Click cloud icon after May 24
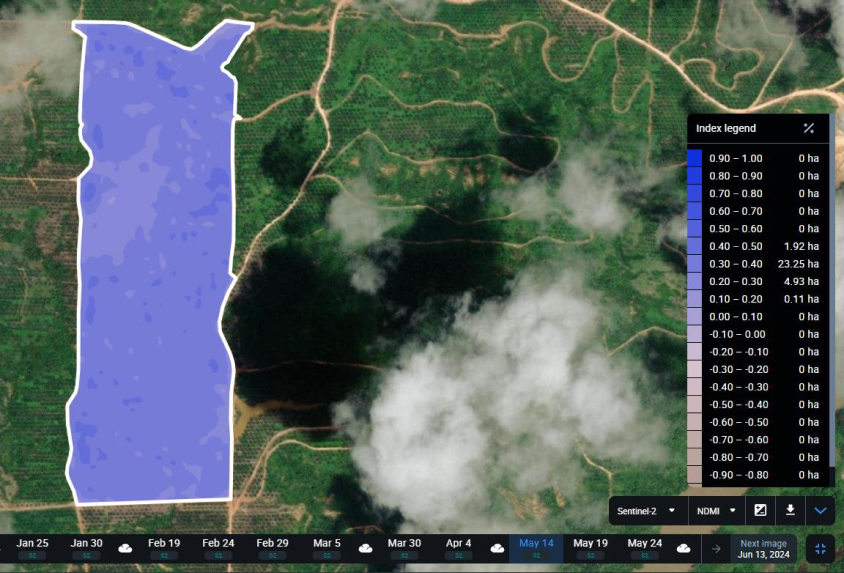The height and width of the screenshot is (573, 844). (684, 548)
